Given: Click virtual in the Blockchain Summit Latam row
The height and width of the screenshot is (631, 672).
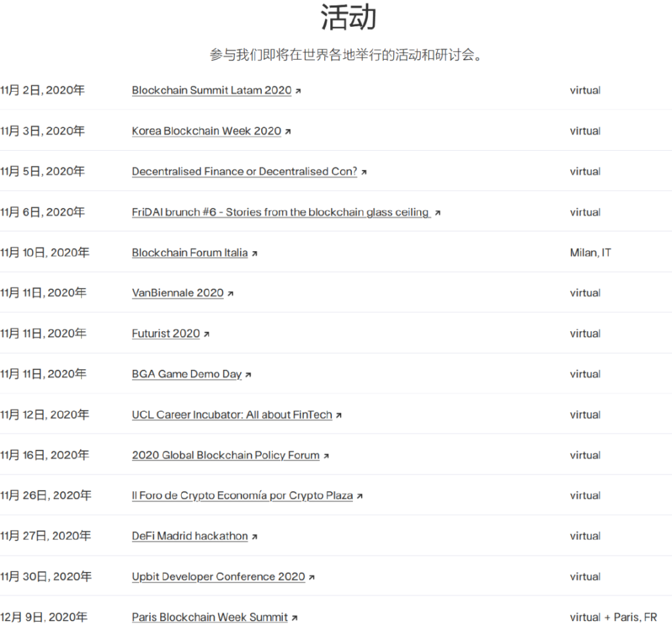Looking at the screenshot, I should [585, 91].
